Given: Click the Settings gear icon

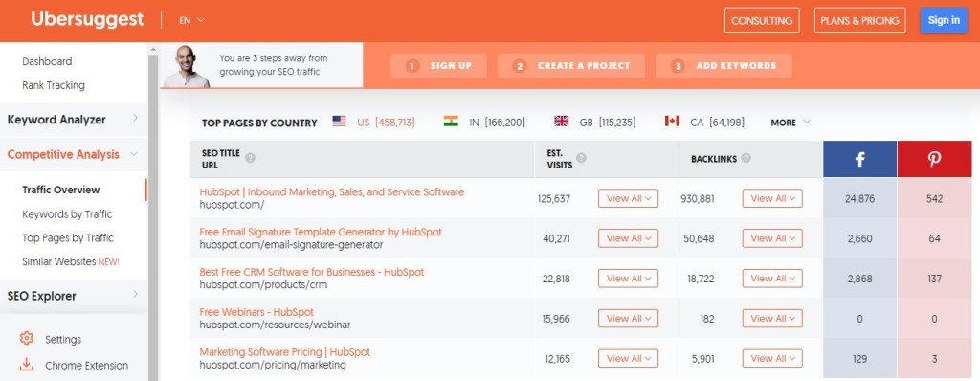Looking at the screenshot, I should coord(26,339).
